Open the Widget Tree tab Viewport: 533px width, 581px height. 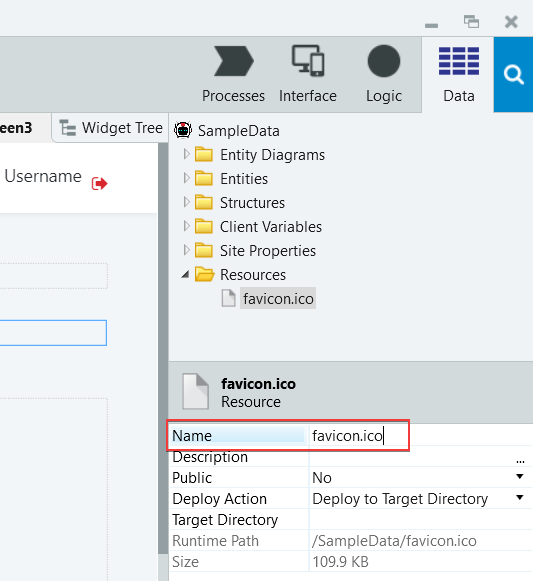111,128
